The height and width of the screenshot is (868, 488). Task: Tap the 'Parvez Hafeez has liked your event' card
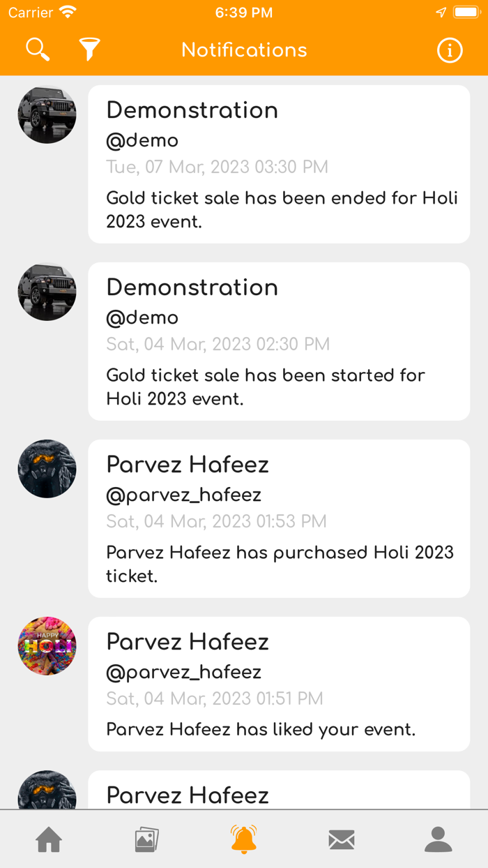279,684
